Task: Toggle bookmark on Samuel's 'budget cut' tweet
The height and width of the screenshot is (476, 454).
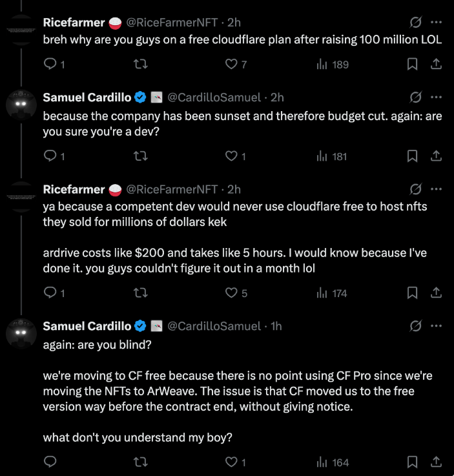Action: pos(412,156)
